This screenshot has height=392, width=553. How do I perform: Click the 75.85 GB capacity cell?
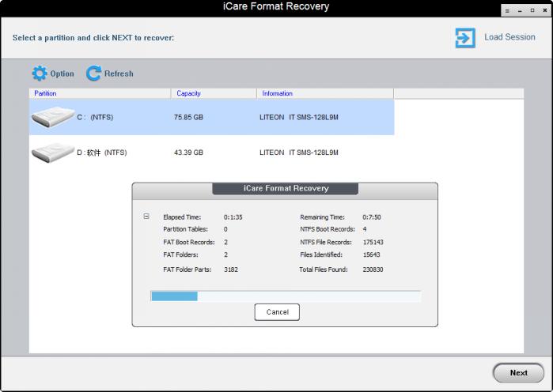click(x=188, y=117)
